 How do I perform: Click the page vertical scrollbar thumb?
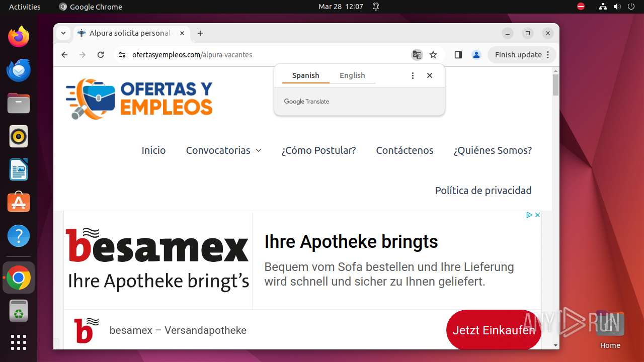click(555, 84)
